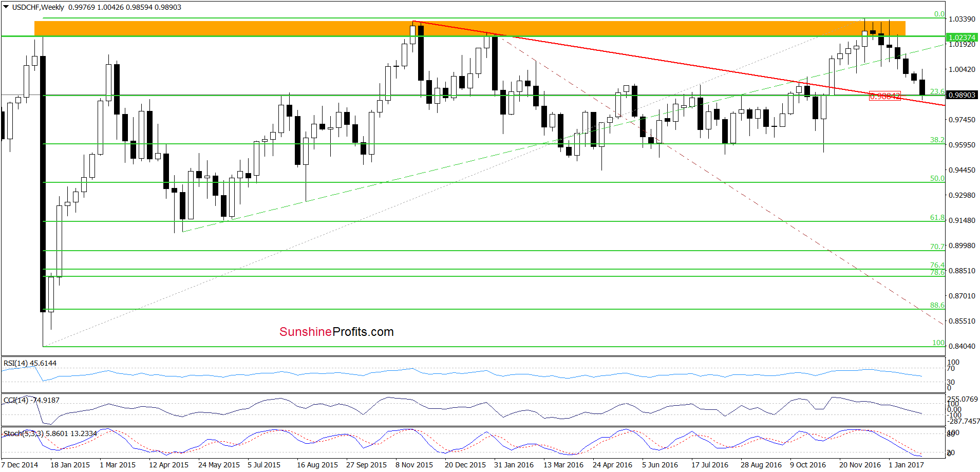
Task: Select the orange resistance zone rectangle
Action: (x=469, y=28)
